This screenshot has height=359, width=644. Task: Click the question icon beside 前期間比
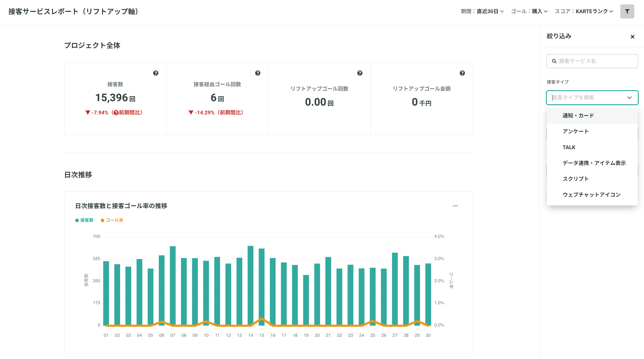(x=116, y=113)
